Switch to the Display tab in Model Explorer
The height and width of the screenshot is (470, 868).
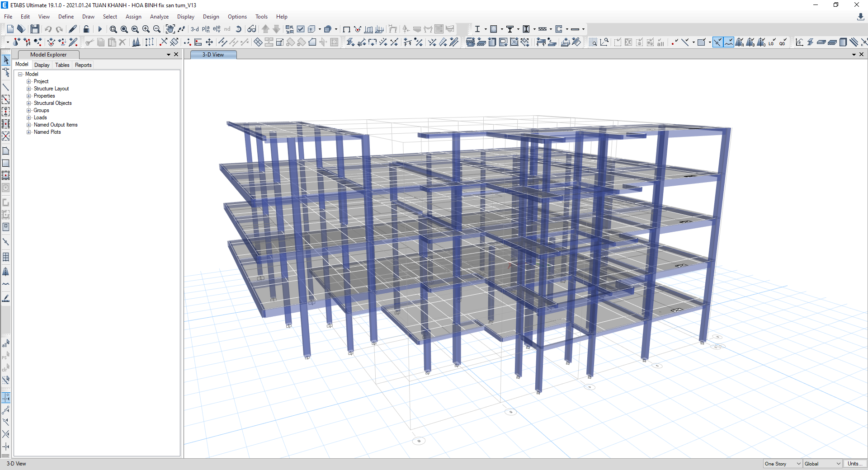[42, 65]
